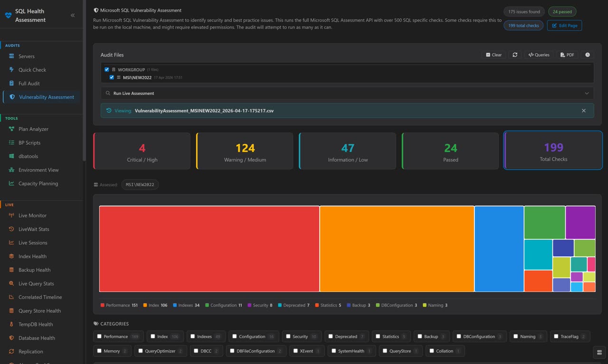
Task: Dismiss the viewed CSV file banner
Action: pyautogui.click(x=583, y=111)
